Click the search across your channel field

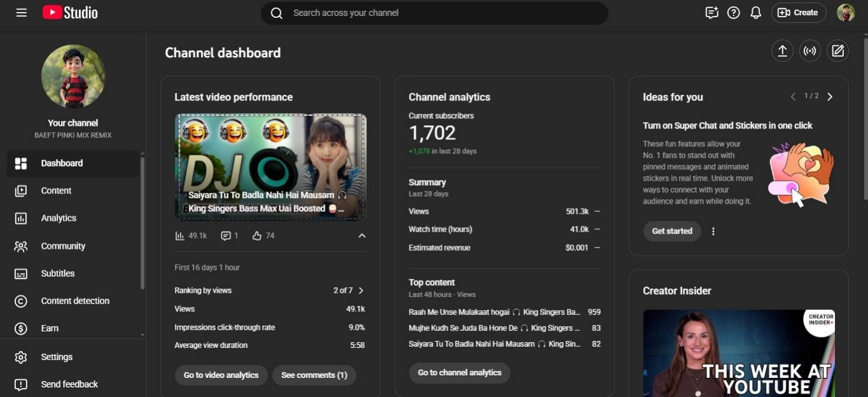pyautogui.click(x=434, y=13)
